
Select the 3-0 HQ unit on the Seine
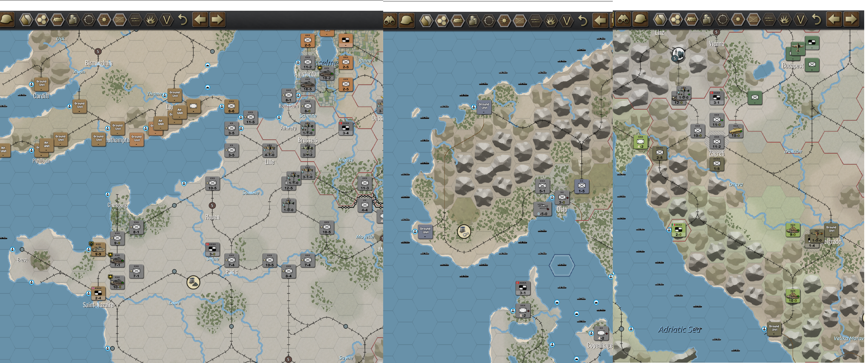pos(212,249)
